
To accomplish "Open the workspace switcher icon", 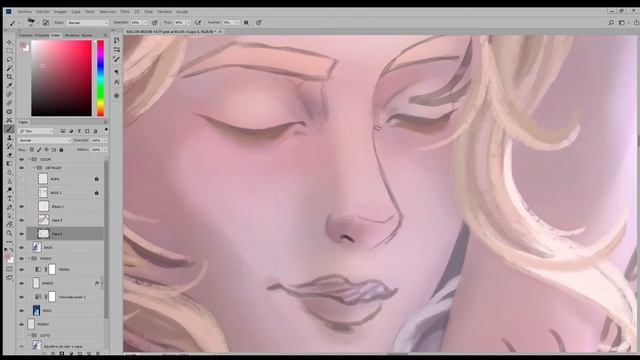I will coord(622,23).
